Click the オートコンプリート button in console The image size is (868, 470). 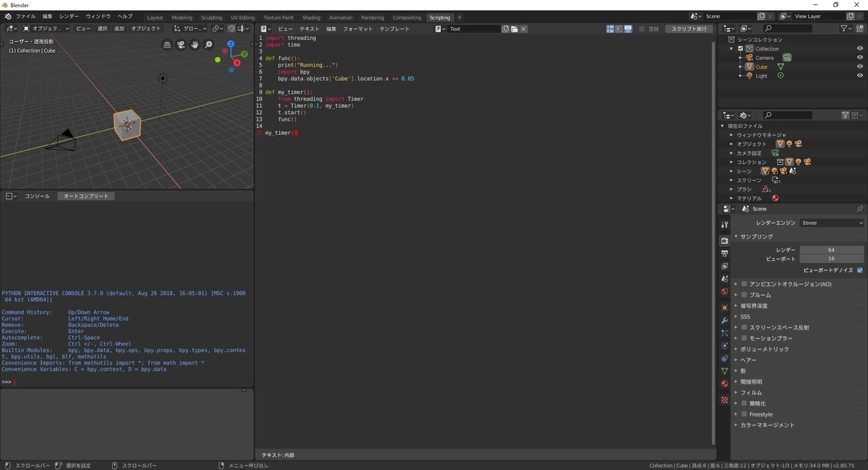(x=86, y=196)
